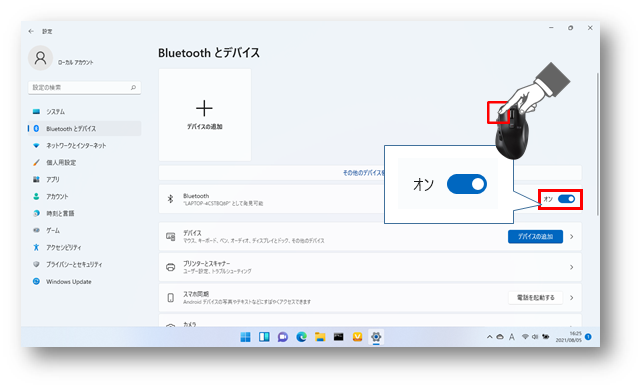This screenshot has height=389, width=642.
Task: Click the OneDrive cloud tray icon
Action: (x=500, y=337)
